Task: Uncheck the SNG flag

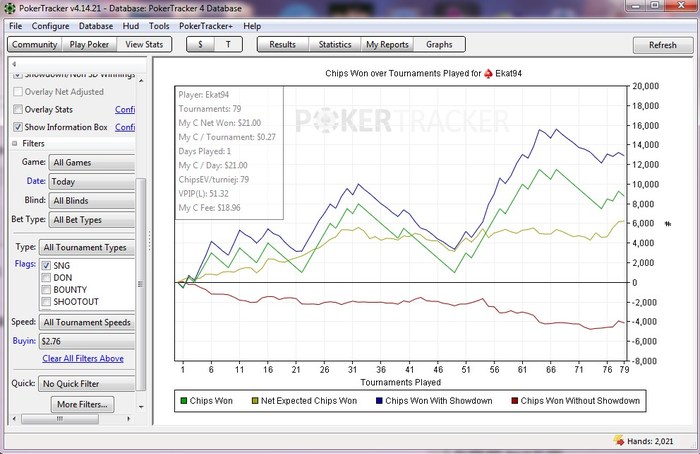Action: pos(46,266)
